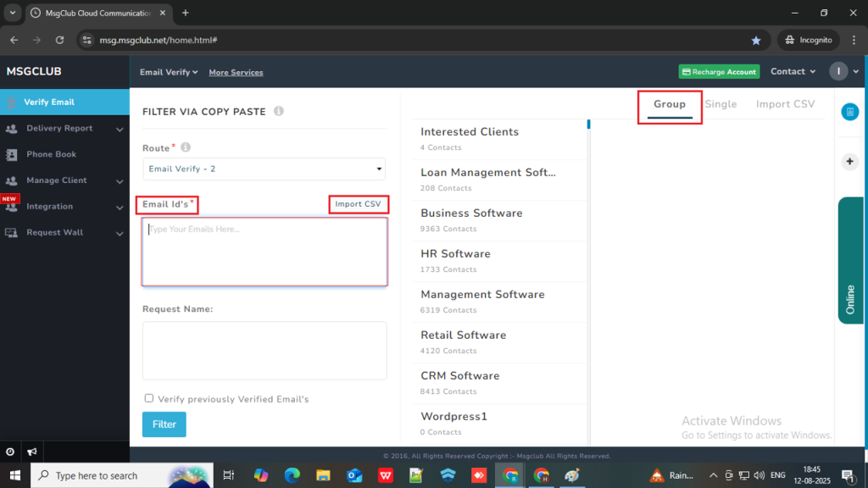This screenshot has width=868, height=488.
Task: Open Task View on taskbar
Action: [x=229, y=475]
